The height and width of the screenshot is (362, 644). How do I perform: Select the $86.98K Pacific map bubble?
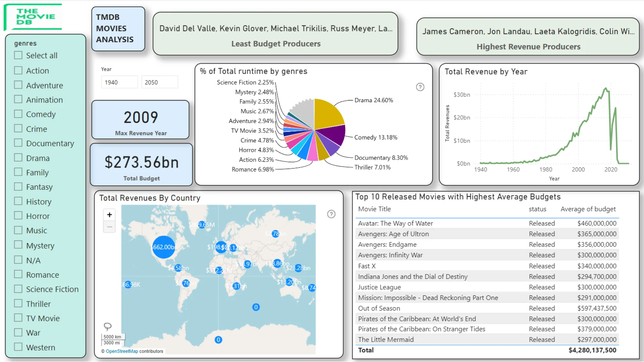(127, 285)
